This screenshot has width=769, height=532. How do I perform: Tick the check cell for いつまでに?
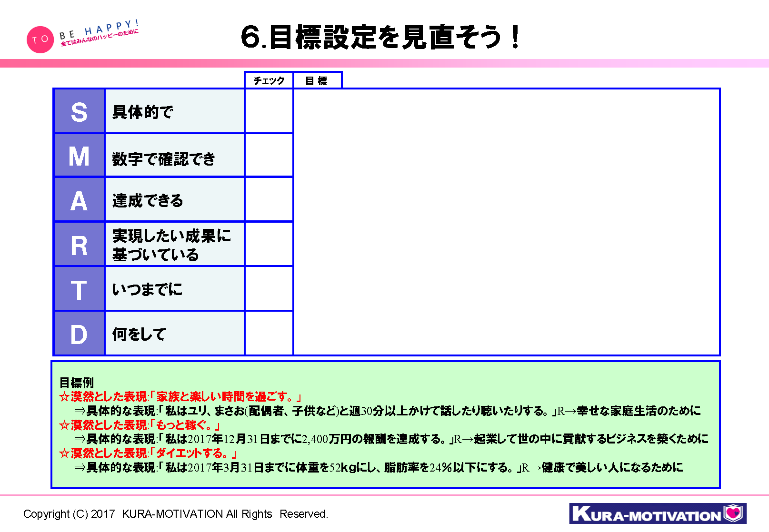[269, 289]
